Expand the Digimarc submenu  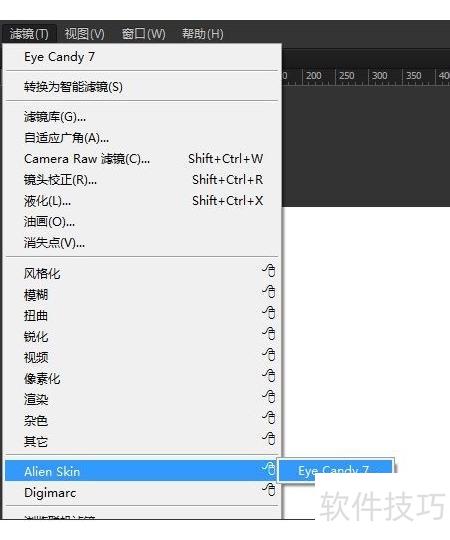142,493
